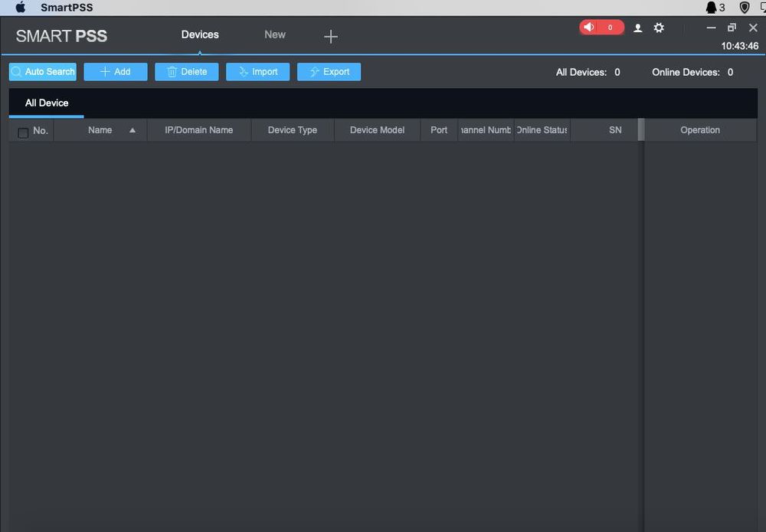Click the IP/Domain Name column header
This screenshot has width=766, height=532.
[199, 130]
